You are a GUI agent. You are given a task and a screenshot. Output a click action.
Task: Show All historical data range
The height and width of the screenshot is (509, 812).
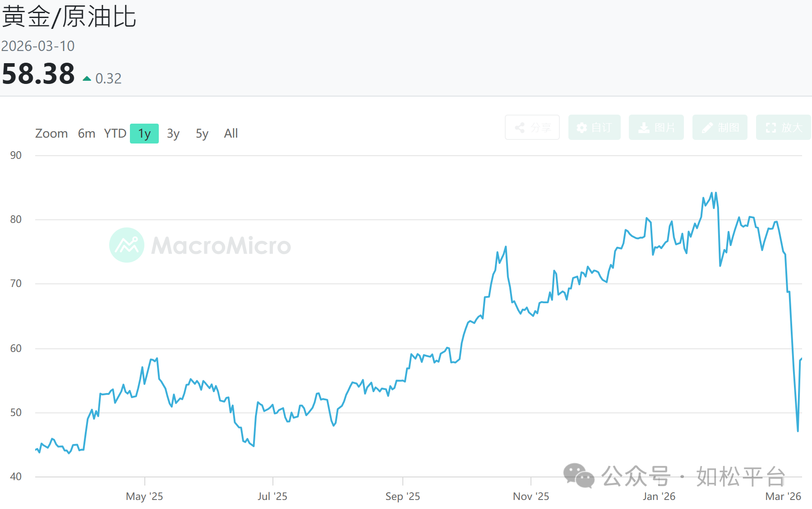[231, 134]
